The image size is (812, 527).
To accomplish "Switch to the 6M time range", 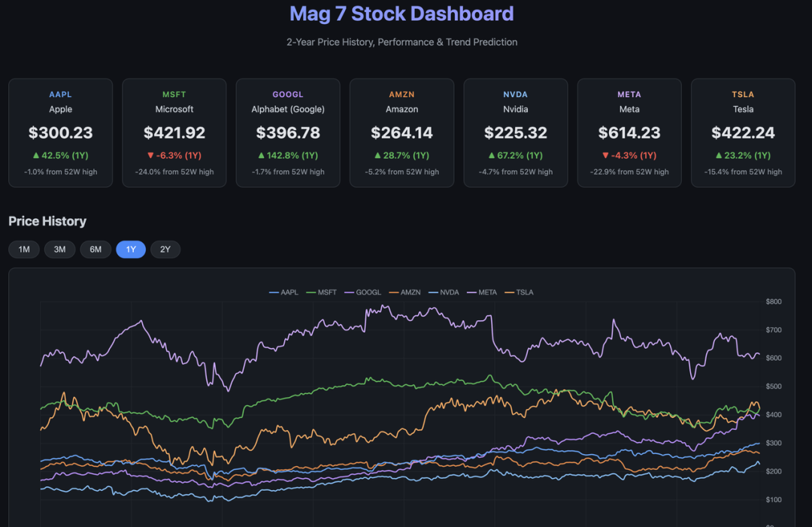I will coord(95,250).
